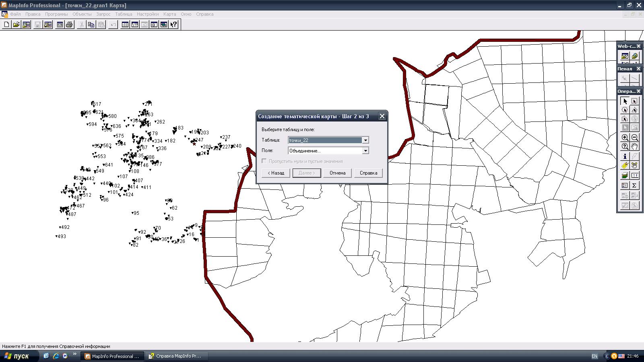The width and height of the screenshot is (644, 362).
Task: Open a new Redistrict window from the toolbar
Action: 164,25
